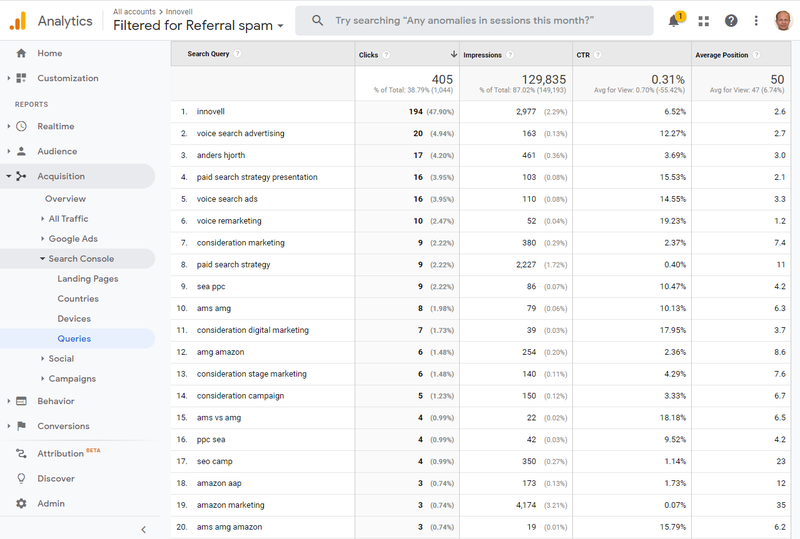Expand the Realtime section arrow
This screenshot has height=539, width=800.
pyautogui.click(x=8, y=126)
